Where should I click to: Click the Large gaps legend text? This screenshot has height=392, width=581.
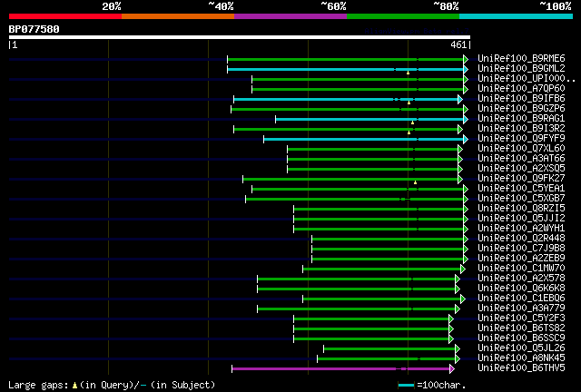[x=112, y=385]
